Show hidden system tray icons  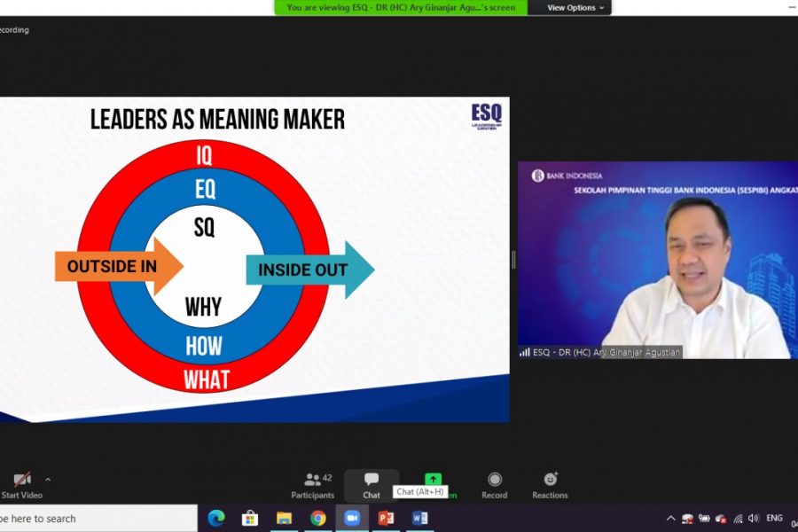click(670, 518)
